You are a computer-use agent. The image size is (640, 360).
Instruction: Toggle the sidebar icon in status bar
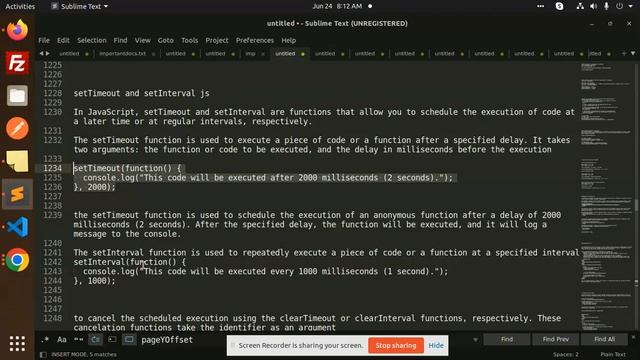(43, 355)
